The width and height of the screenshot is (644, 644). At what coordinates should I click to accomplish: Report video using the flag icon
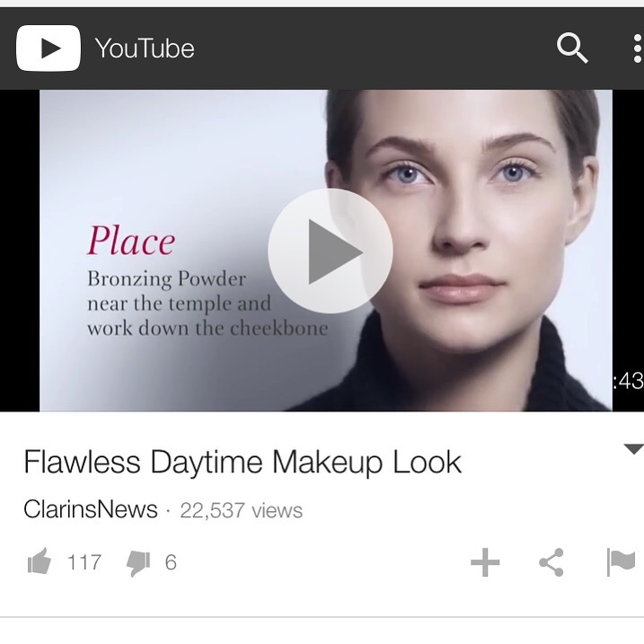point(621,562)
